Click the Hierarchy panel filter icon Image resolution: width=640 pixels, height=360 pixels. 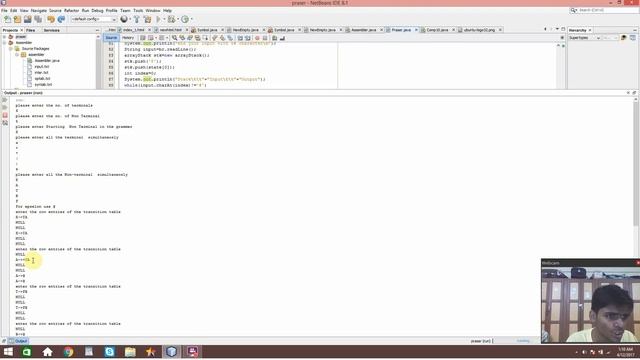tap(624, 38)
